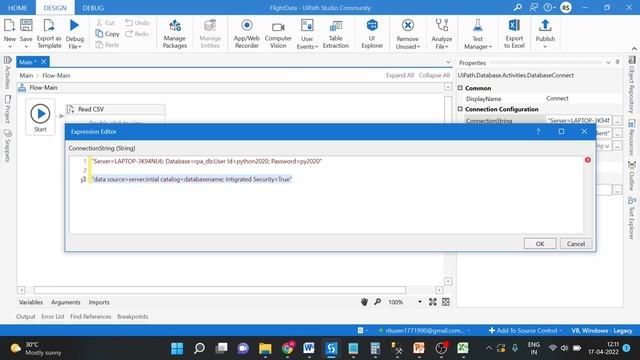This screenshot has width=640, height=360.
Task: Click Export as Template
Action: point(49,33)
